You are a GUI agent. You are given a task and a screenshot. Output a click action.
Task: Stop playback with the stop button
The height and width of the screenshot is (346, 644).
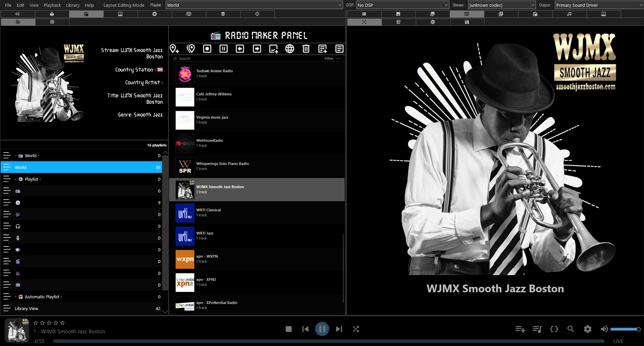(x=289, y=329)
